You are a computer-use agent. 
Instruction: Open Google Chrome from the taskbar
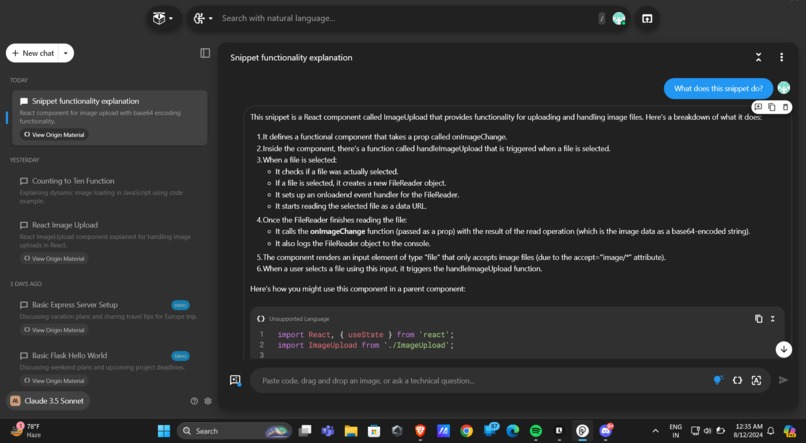click(467, 431)
